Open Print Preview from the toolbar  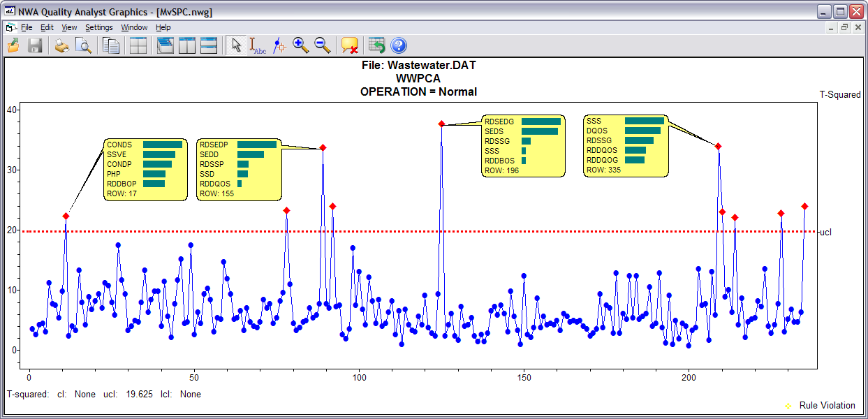(x=84, y=45)
